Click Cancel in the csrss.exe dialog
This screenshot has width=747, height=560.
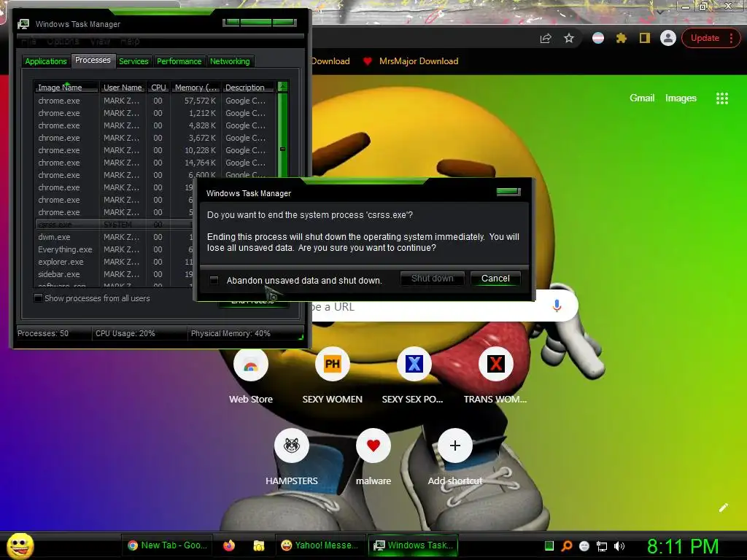pos(495,278)
